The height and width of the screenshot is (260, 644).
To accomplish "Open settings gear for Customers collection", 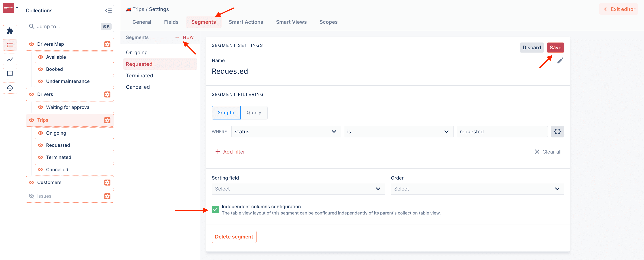I will tap(107, 182).
